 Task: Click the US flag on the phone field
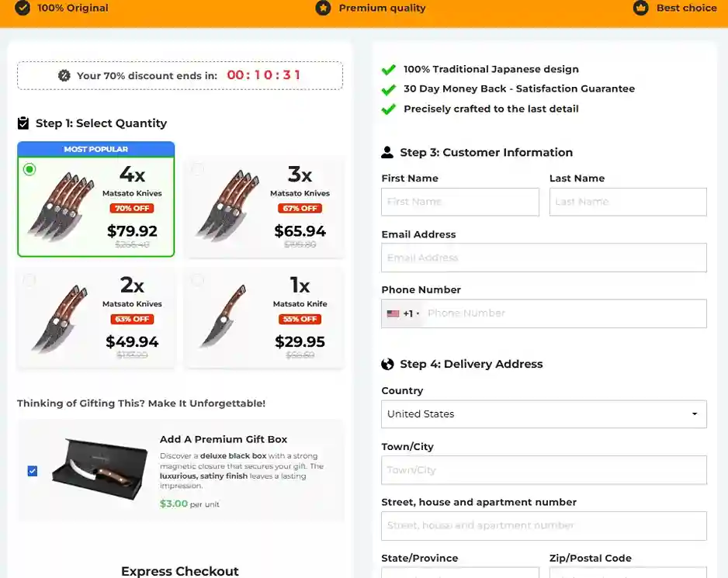[x=392, y=313]
